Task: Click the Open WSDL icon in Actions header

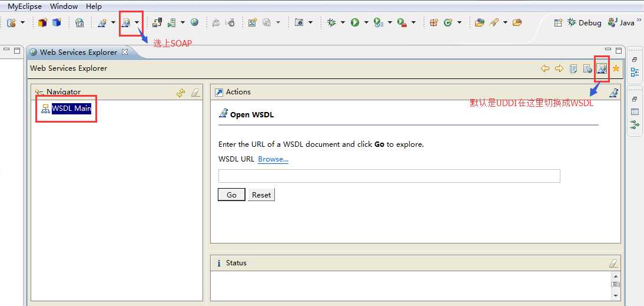Action: pos(613,93)
